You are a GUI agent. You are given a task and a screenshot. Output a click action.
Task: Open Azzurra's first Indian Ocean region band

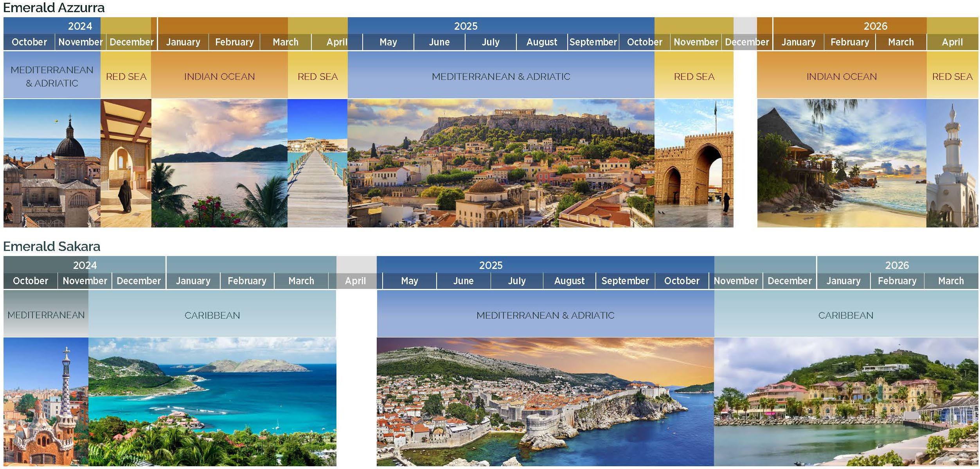tap(219, 76)
